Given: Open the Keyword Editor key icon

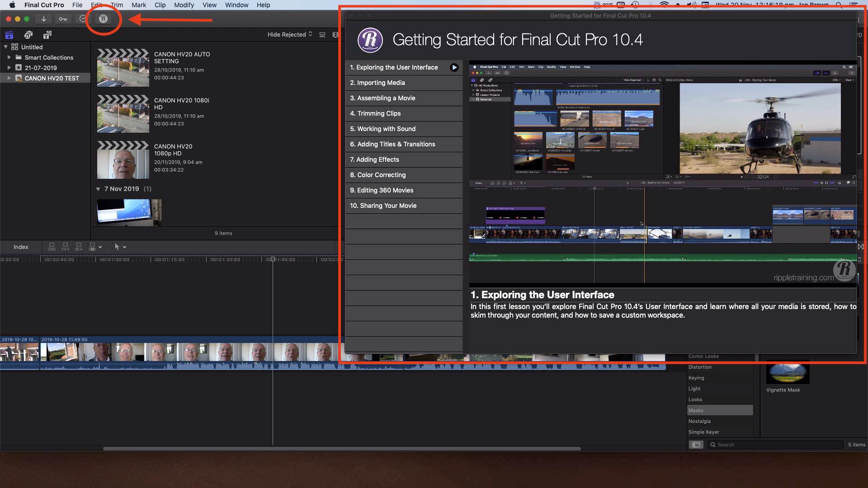Looking at the screenshot, I should click(63, 19).
